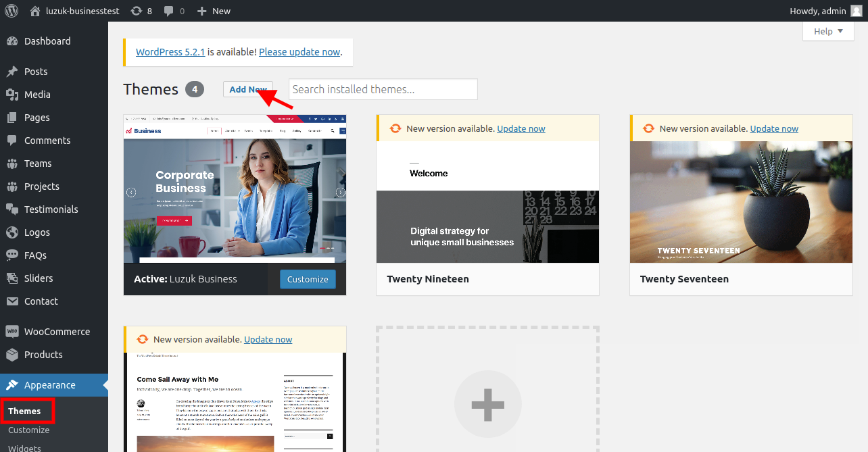The image size is (868, 452).
Task: Click the FAQs chat icon
Action: coord(12,255)
